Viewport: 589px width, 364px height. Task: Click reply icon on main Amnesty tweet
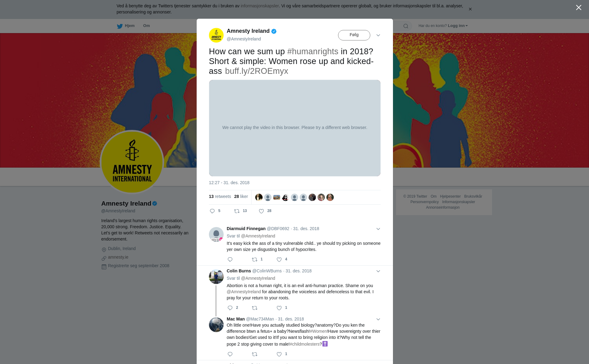[x=212, y=211]
